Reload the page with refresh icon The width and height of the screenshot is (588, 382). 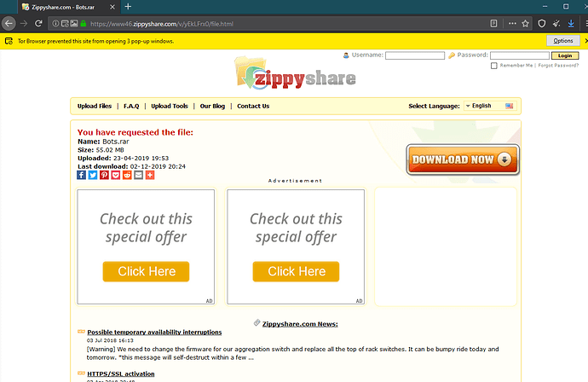pos(38,24)
